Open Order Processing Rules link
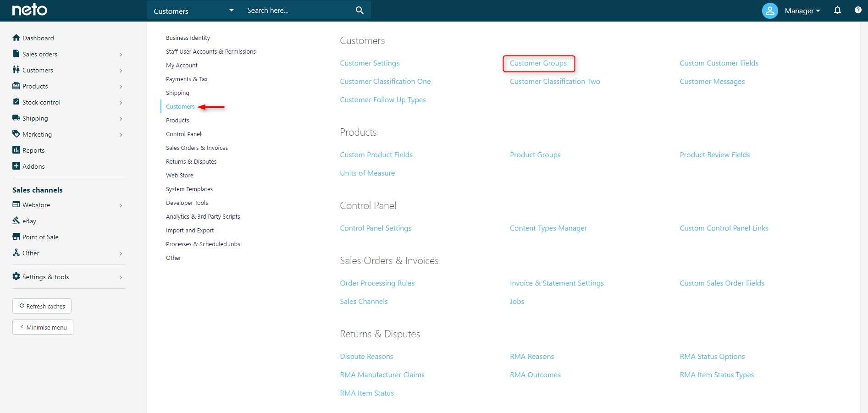Viewport: 868px width, 413px height. [377, 283]
